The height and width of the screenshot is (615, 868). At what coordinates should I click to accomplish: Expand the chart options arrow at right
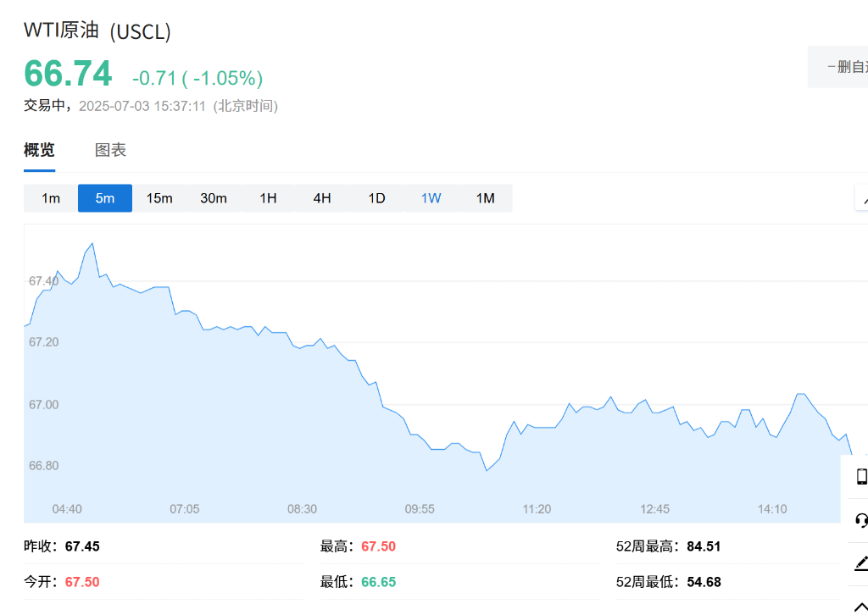pyautogui.click(x=863, y=199)
